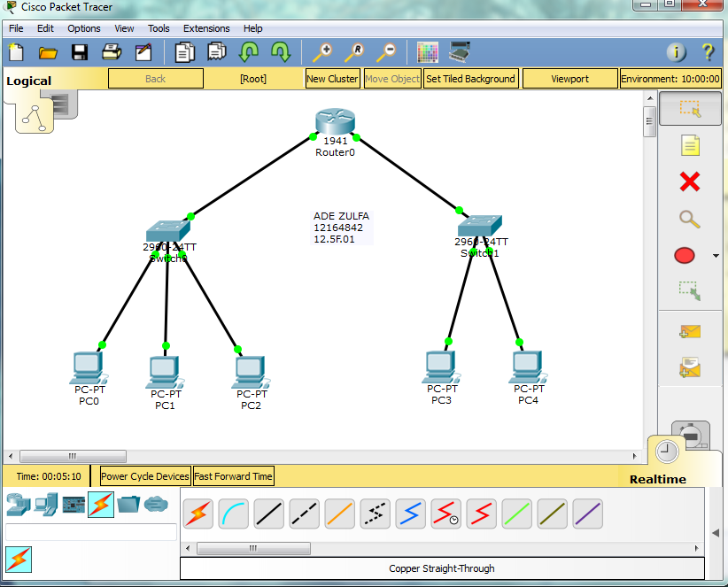Open Network Devices category

pyautogui.click(x=19, y=505)
